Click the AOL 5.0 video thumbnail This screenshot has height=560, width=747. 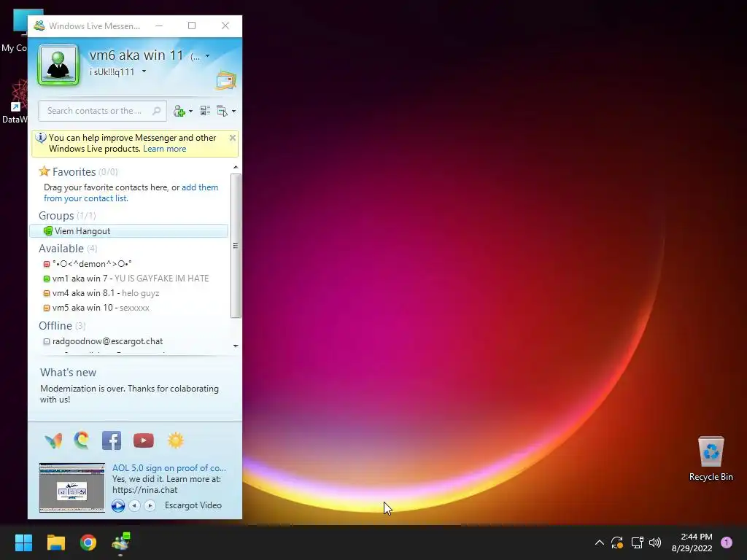(x=72, y=488)
